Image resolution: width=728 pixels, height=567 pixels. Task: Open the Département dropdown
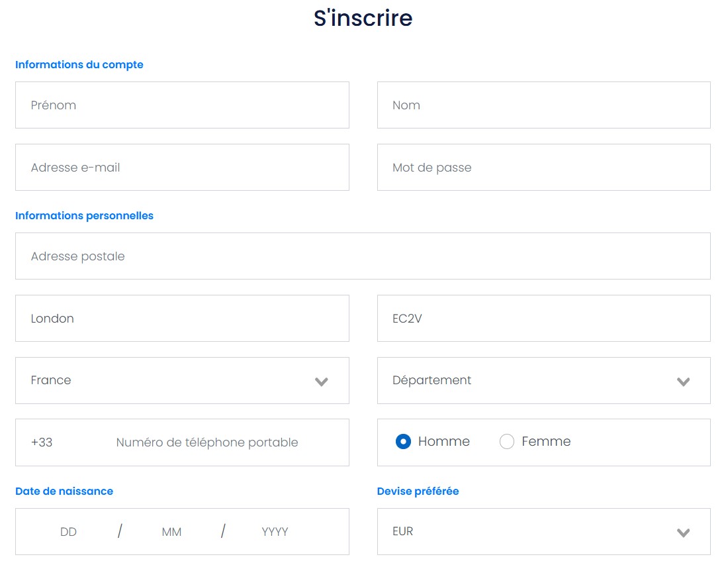click(543, 381)
